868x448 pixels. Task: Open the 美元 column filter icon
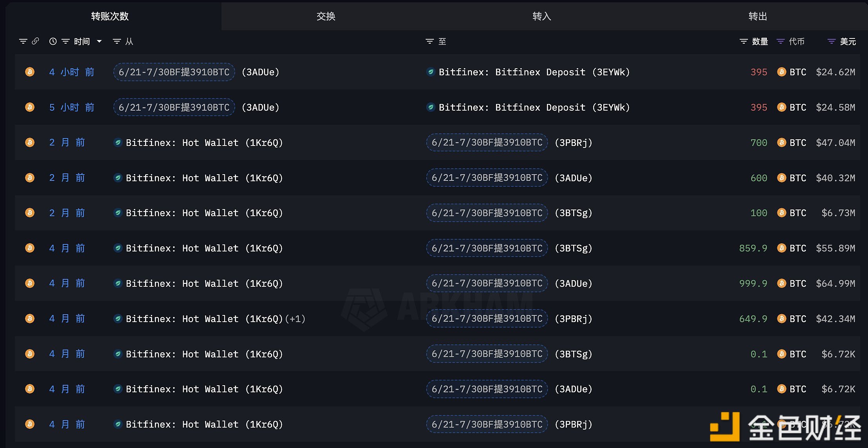[832, 41]
